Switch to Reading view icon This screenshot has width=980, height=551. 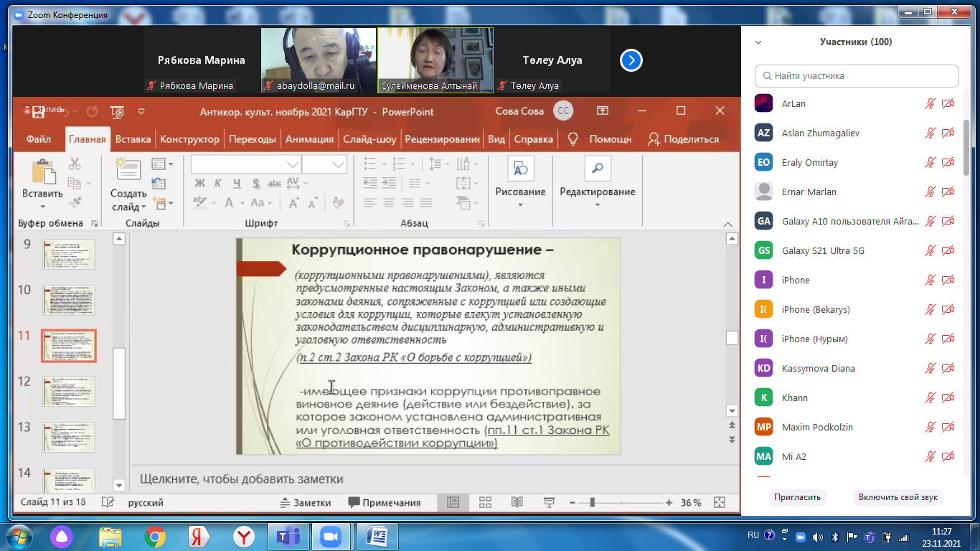coord(517,502)
